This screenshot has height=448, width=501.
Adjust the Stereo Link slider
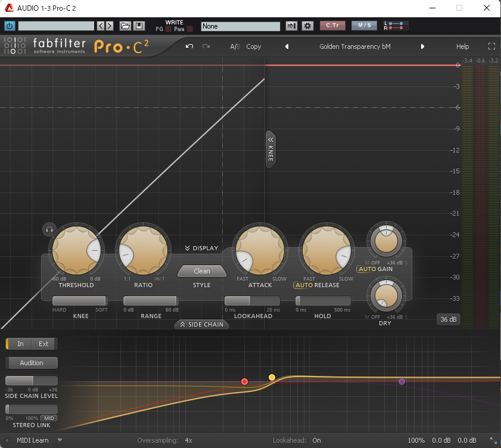(x=32, y=409)
